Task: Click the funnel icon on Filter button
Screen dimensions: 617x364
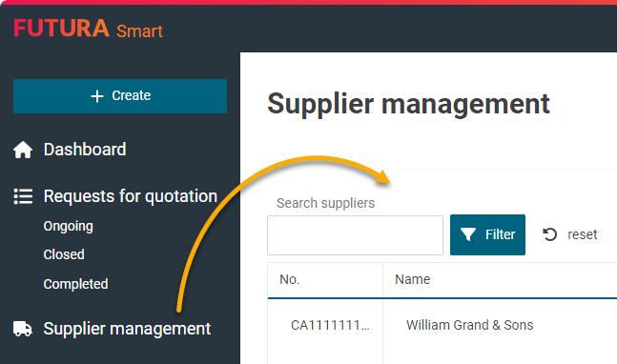Action: tap(468, 234)
